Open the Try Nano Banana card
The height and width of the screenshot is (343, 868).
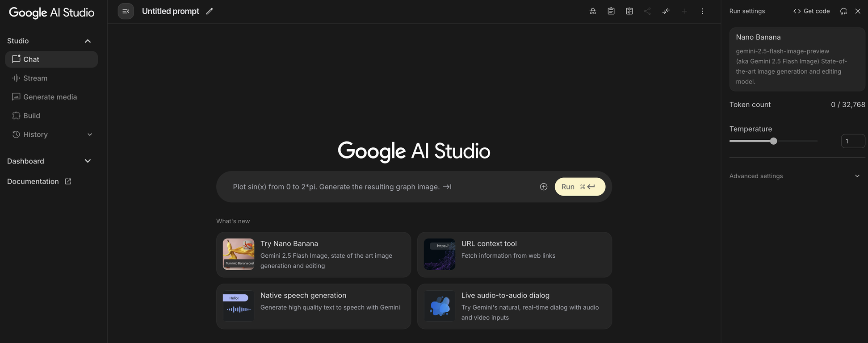(x=313, y=255)
